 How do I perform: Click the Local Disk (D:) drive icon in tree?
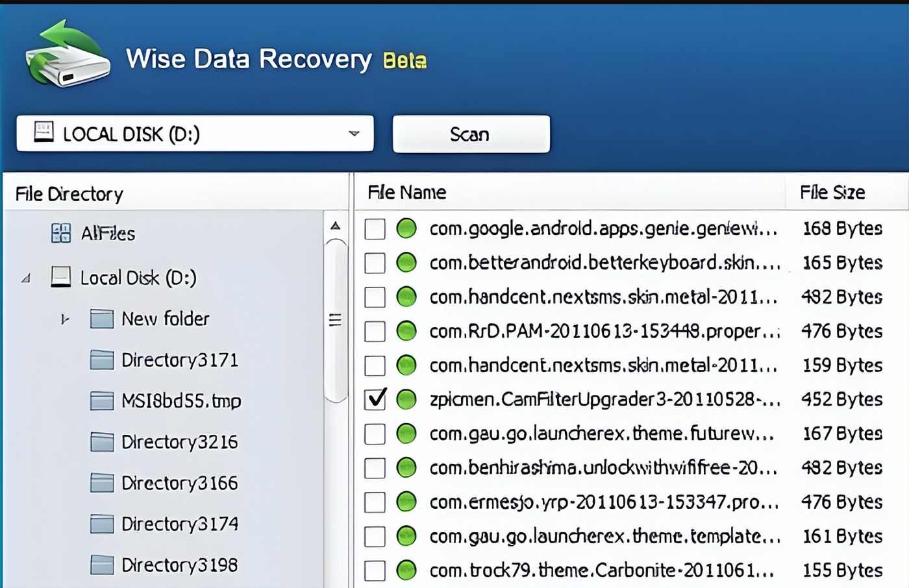[61, 277]
